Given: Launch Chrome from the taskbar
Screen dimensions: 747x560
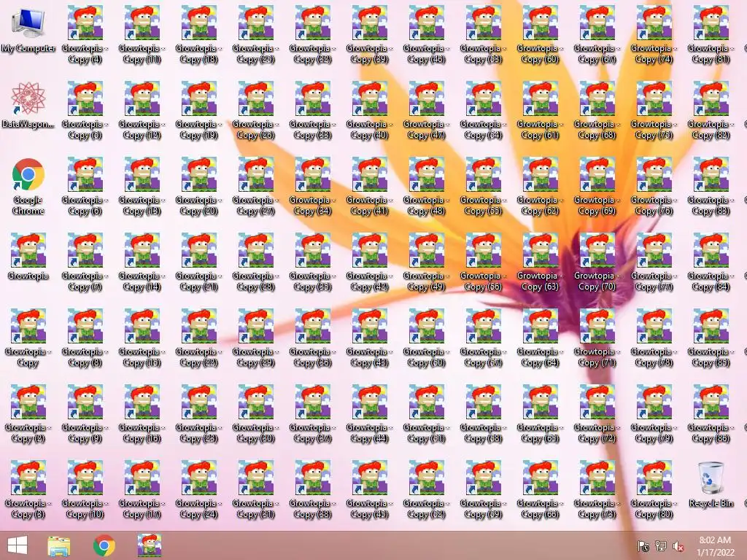Looking at the screenshot, I should click(104, 545).
